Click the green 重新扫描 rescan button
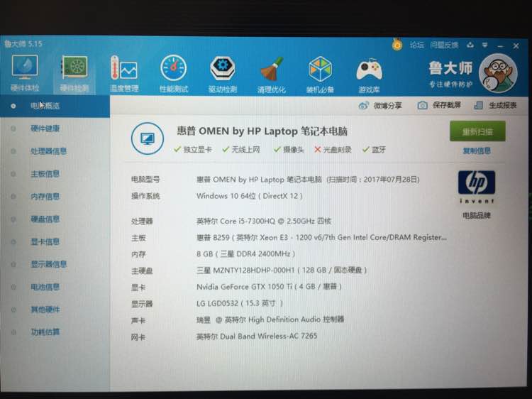 click(477, 131)
